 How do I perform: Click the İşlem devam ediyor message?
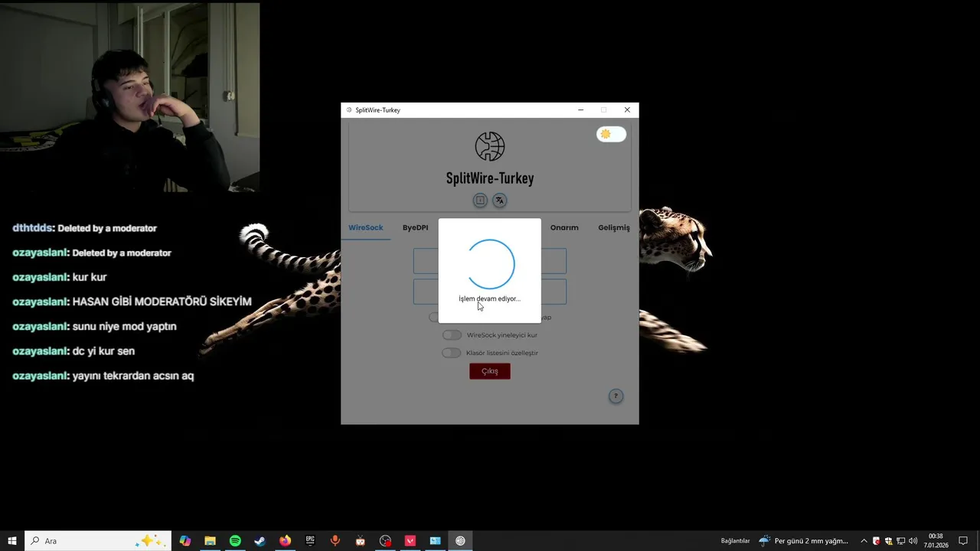[x=489, y=298]
